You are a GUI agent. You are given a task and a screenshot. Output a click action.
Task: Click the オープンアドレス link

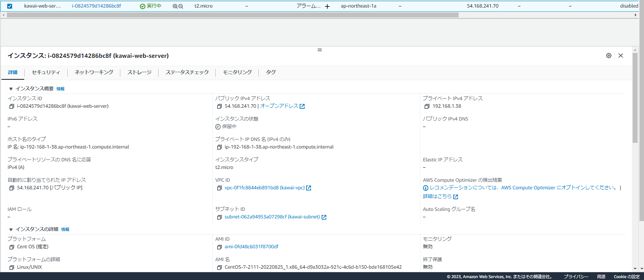click(x=279, y=106)
